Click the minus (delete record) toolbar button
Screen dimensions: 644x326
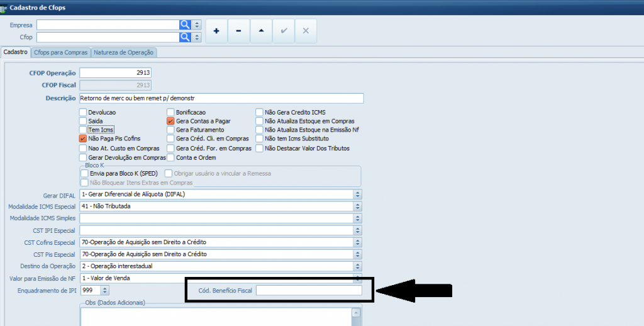[238, 31]
